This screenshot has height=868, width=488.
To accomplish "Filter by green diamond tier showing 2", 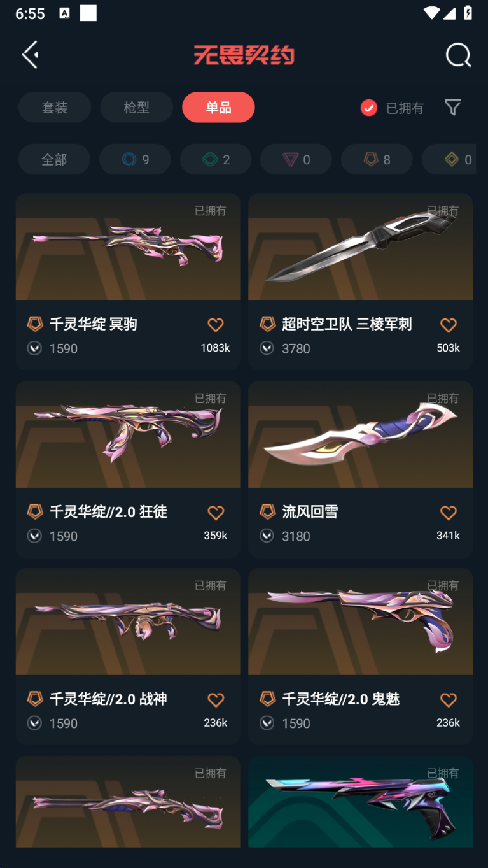I will click(216, 160).
